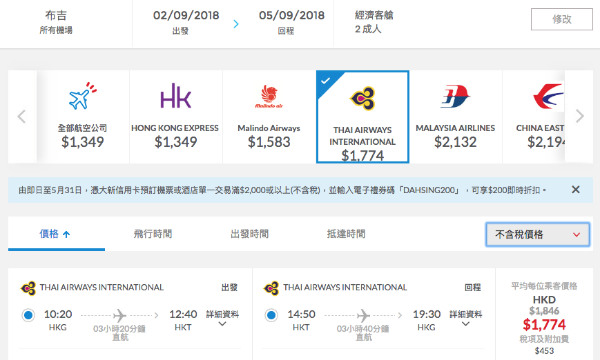Click the $453 taxes and surcharges amount
The height and width of the screenshot is (360, 600).
[x=544, y=350]
